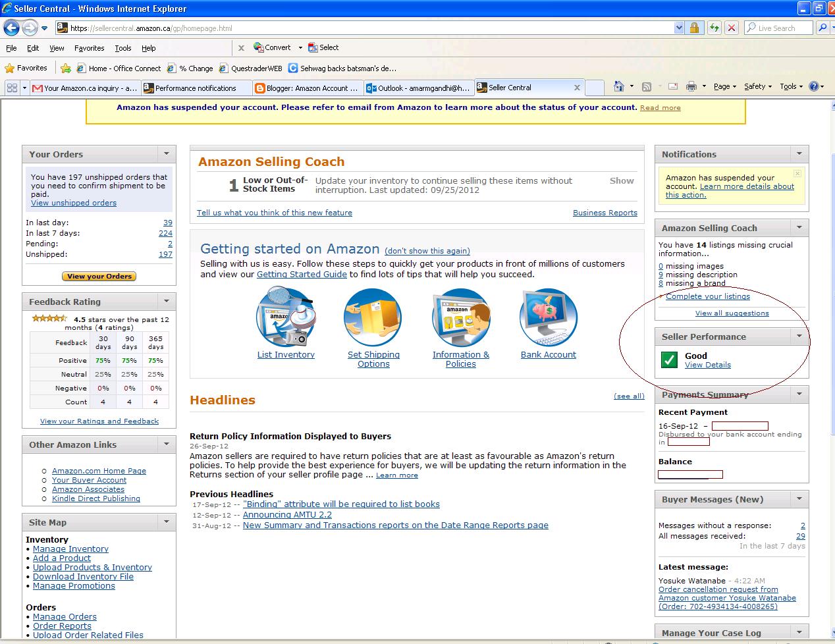The image size is (835, 644).
Task: Click the Home icon on the command bar
Action: pyautogui.click(x=619, y=86)
